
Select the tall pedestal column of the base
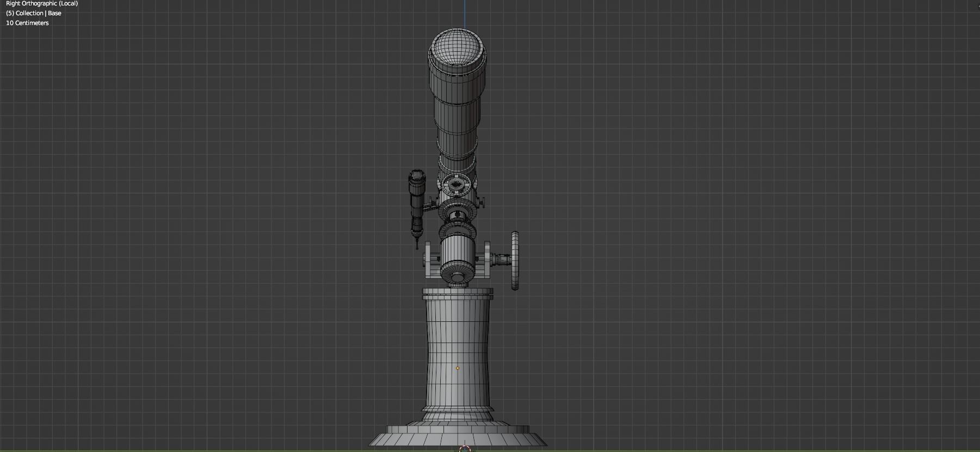[458, 354]
